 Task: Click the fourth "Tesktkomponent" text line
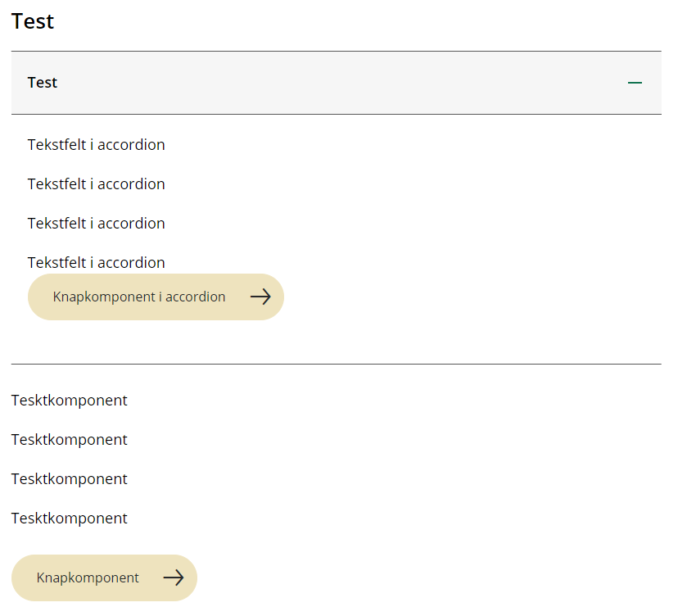70,519
